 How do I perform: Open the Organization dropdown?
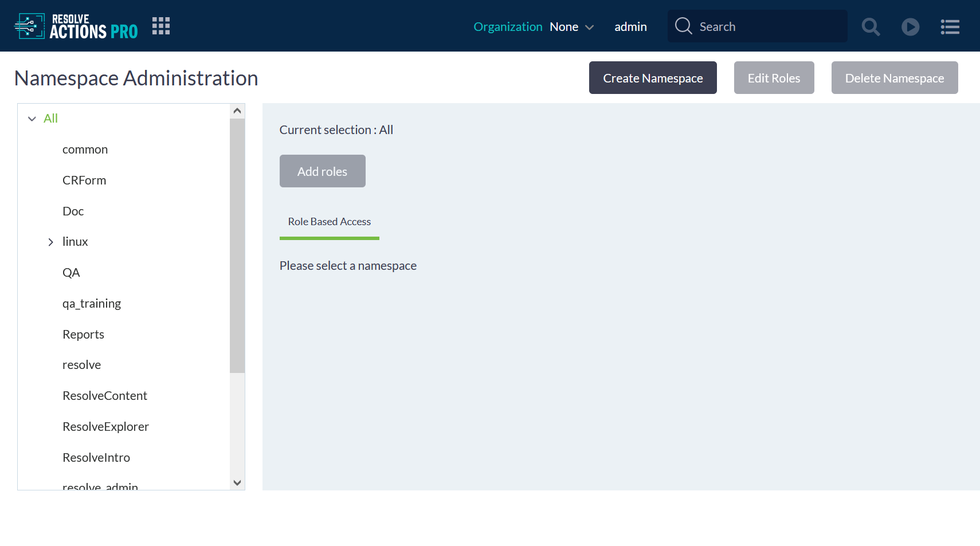point(571,27)
